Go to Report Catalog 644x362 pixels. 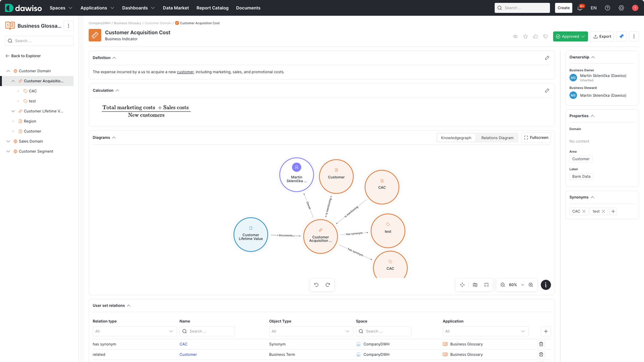click(x=212, y=8)
